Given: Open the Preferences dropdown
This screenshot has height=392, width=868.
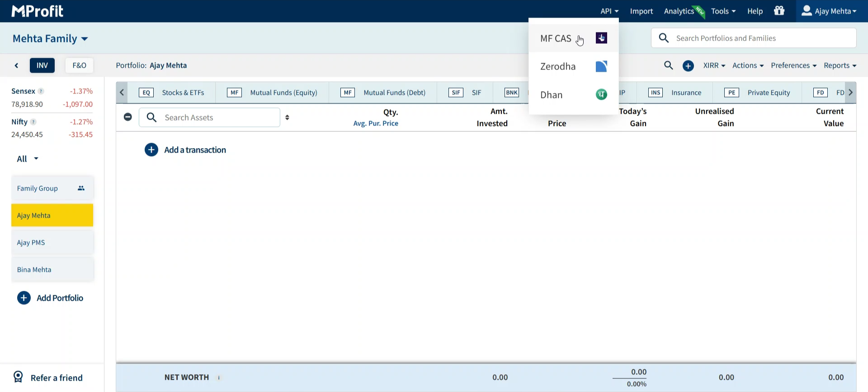Looking at the screenshot, I should point(794,65).
